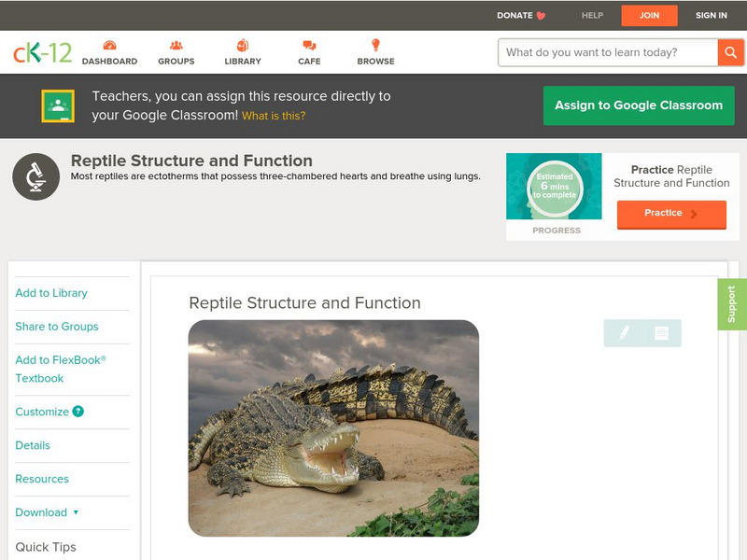The height and width of the screenshot is (560, 747).
Task: Open the HELP menu item
Action: coord(595,15)
